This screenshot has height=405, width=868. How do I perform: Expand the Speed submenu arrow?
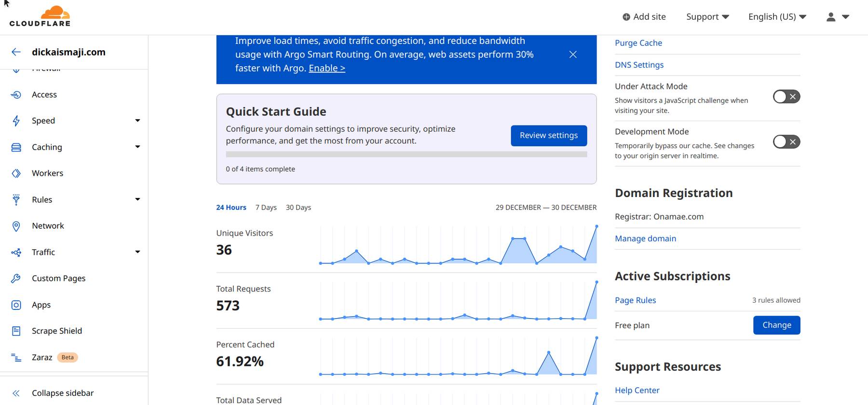pyautogui.click(x=137, y=121)
